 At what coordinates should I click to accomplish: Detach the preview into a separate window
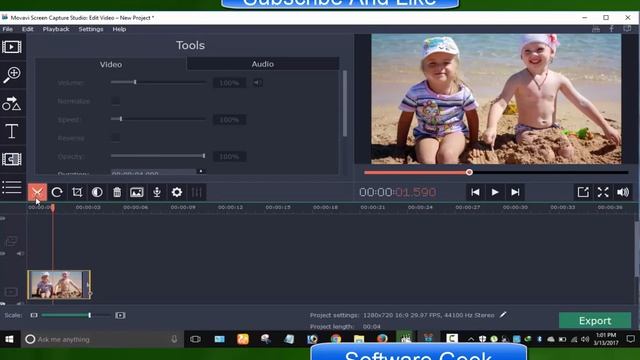tap(583, 192)
